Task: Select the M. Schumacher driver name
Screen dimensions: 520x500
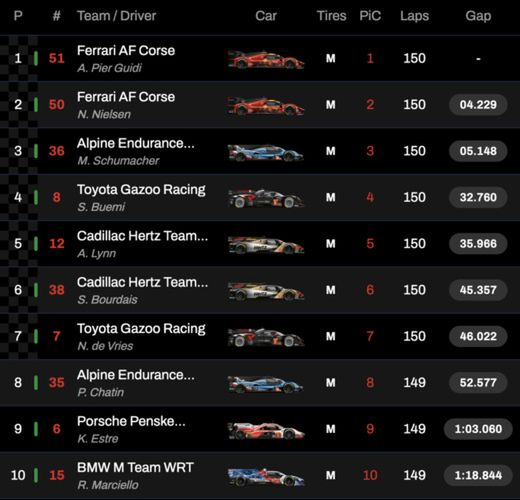Action: click(x=118, y=161)
